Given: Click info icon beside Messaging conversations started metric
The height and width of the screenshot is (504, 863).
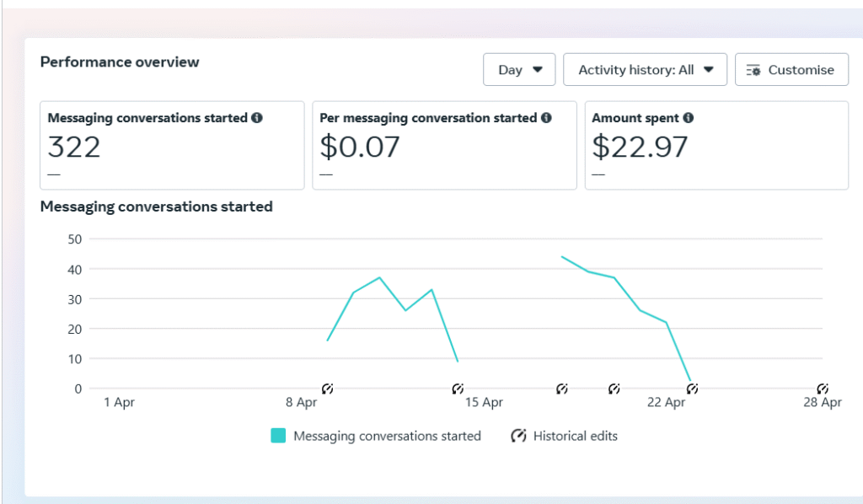Looking at the screenshot, I should (x=257, y=118).
